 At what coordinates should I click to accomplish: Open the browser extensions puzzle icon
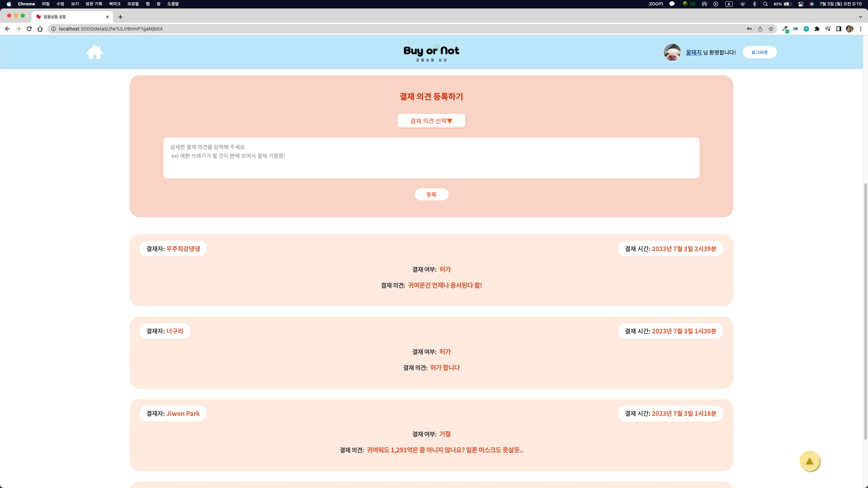[x=817, y=29]
